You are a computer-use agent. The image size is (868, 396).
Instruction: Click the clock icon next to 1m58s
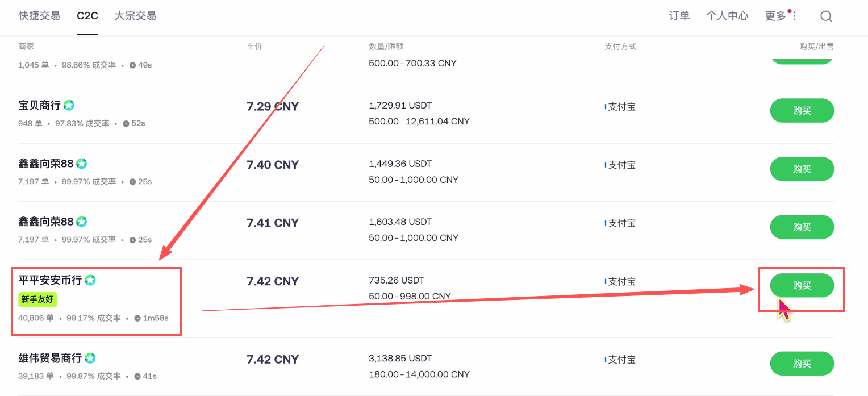137,318
